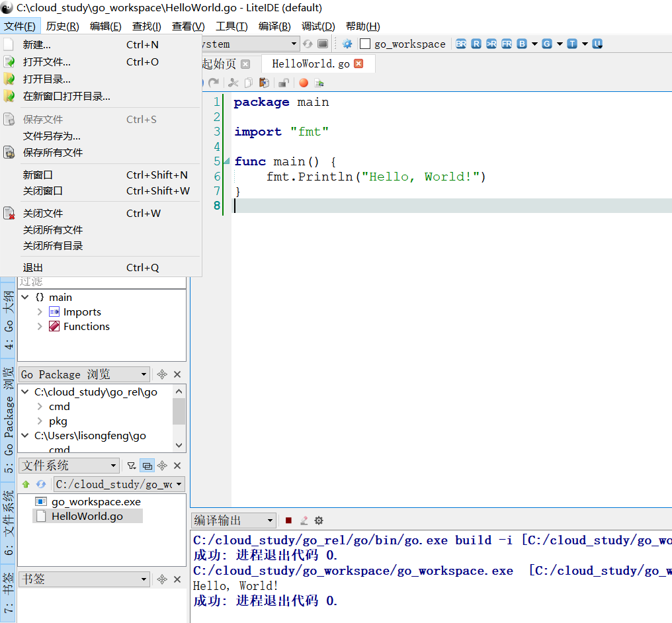Clear build output with the eraser icon

tap(304, 520)
